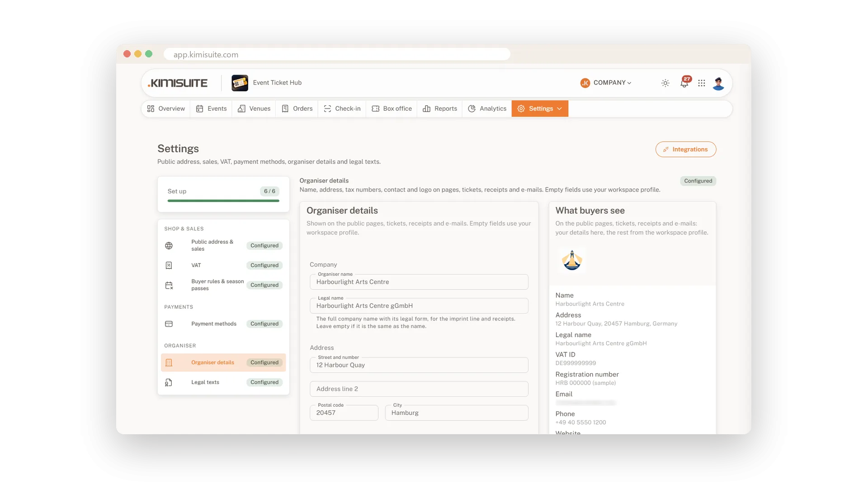The image size is (868, 488).
Task: Click the Legal name input field
Action: [419, 306]
